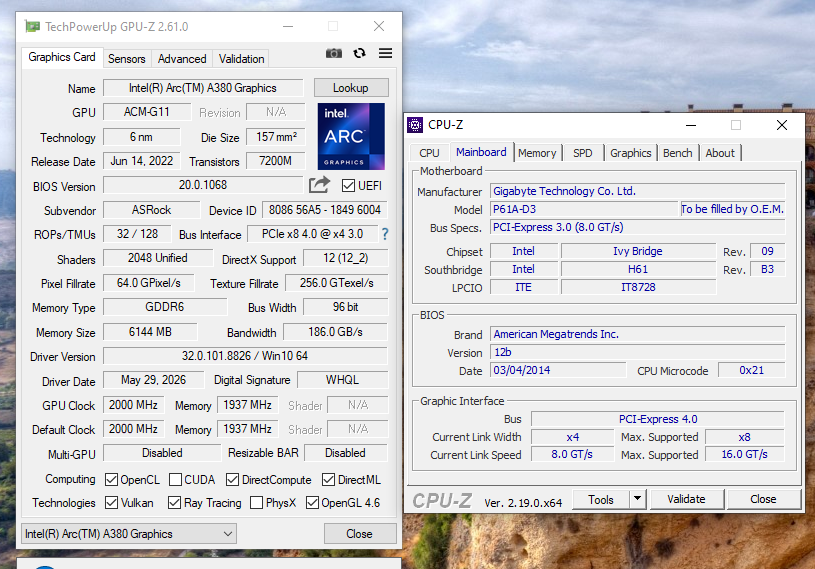Click the GPU-Z title bar app icon
This screenshot has height=569, width=815.
pyautogui.click(x=32, y=26)
